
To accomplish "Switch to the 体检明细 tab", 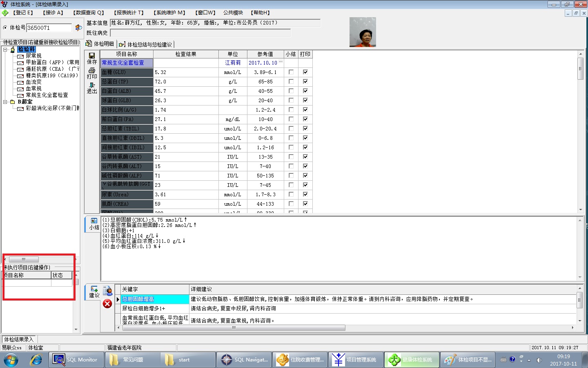I will pyautogui.click(x=100, y=44).
